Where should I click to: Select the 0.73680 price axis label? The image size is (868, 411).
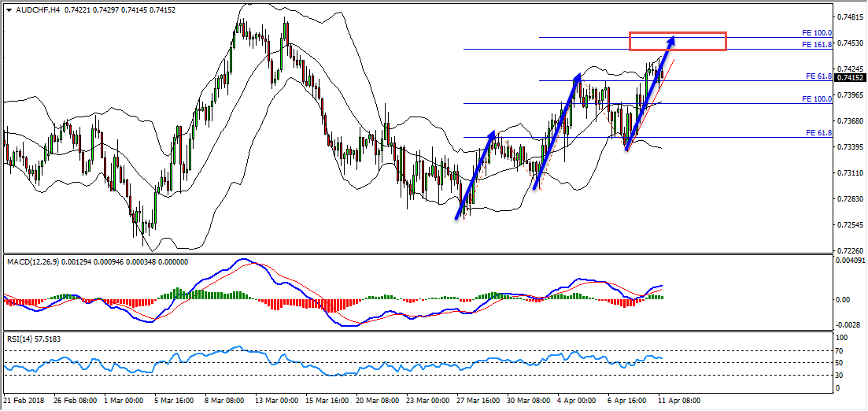point(850,120)
